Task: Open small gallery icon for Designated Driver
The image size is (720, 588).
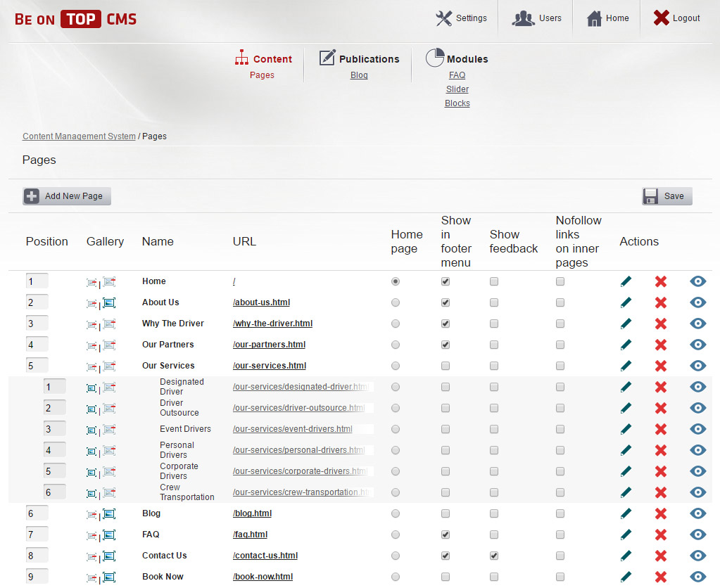Action: [91, 388]
